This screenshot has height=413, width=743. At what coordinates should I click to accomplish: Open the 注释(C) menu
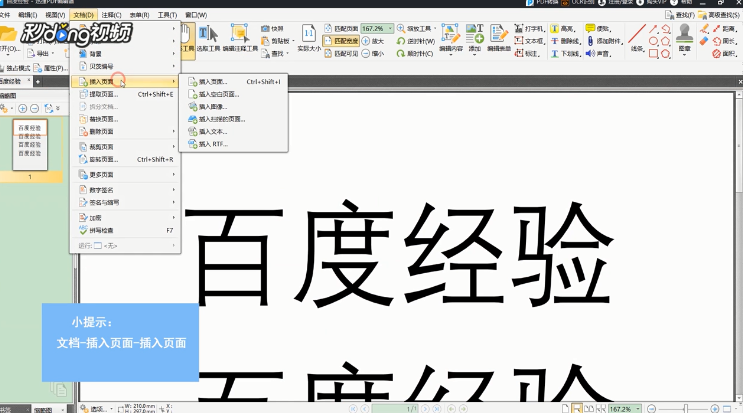pos(111,15)
